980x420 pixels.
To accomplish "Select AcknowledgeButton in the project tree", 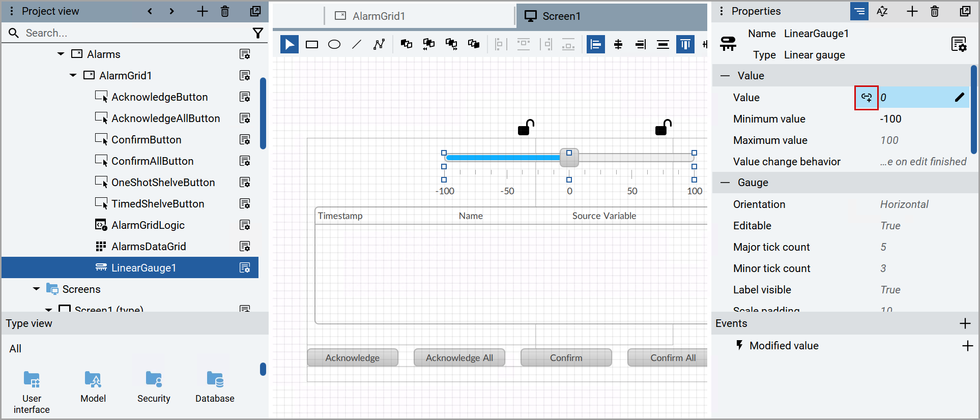I will tap(160, 97).
